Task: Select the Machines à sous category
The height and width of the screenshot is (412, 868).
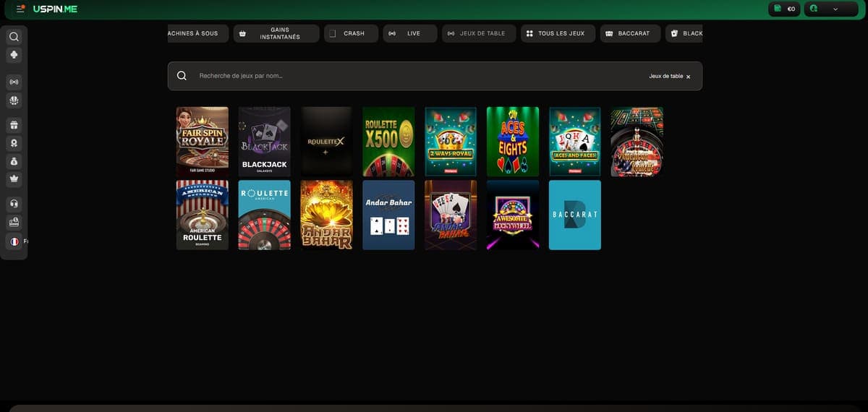Action: pyautogui.click(x=197, y=33)
